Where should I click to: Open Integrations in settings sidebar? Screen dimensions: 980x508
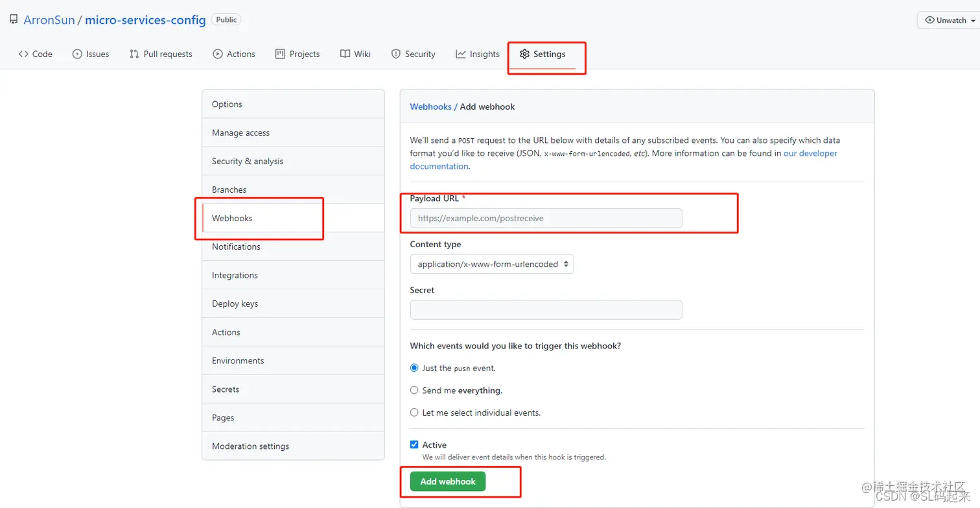point(293,275)
